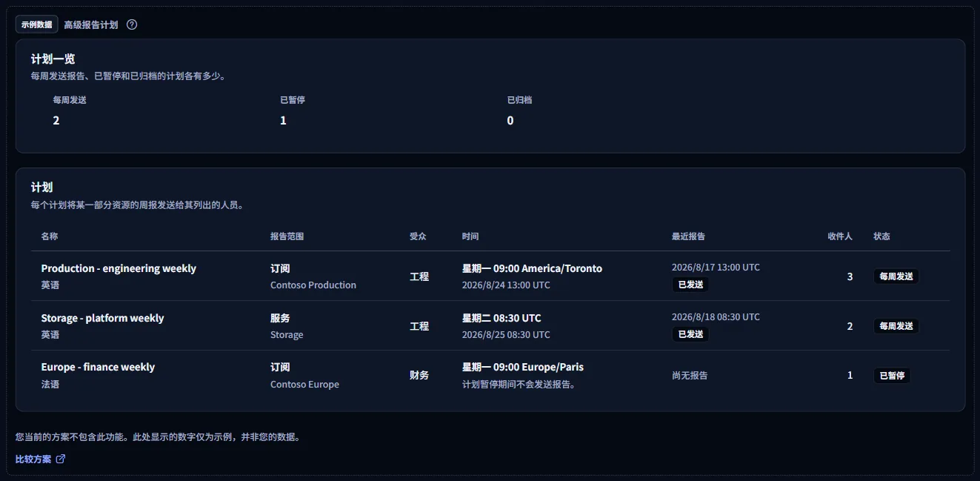
Task: Click the 每周发送 count label in overview
Action: point(70,99)
